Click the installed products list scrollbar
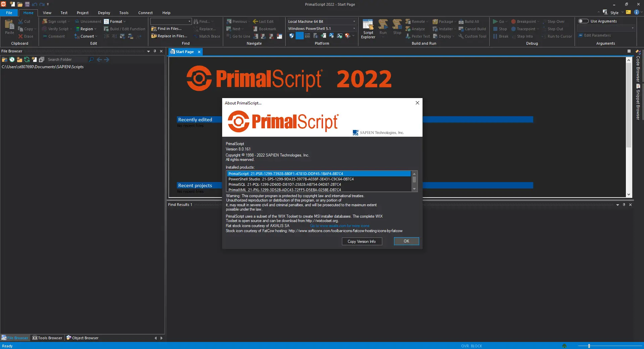Viewport: 644px width, 349px height. (x=414, y=181)
